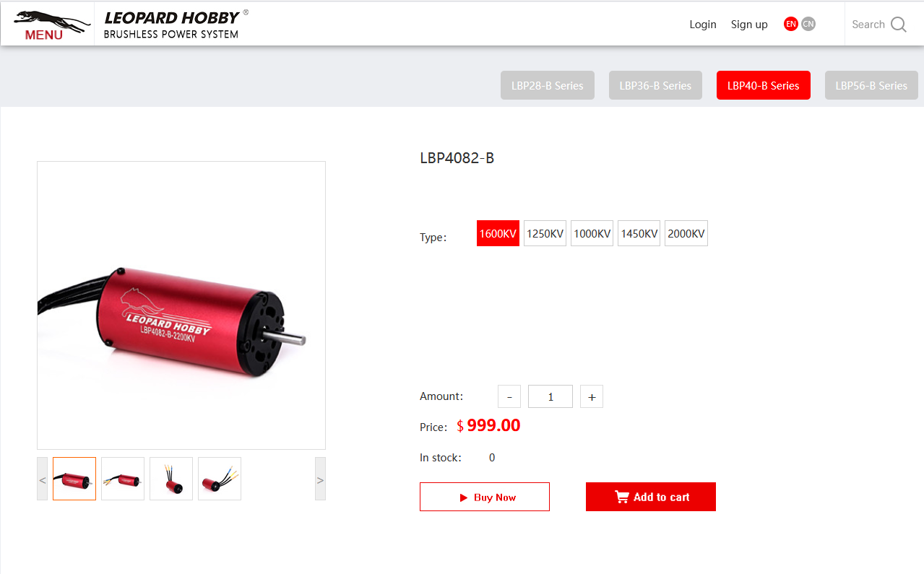Screen dimensions: 924x574
Task: Click the search magnifier icon
Action: pyautogui.click(x=899, y=25)
